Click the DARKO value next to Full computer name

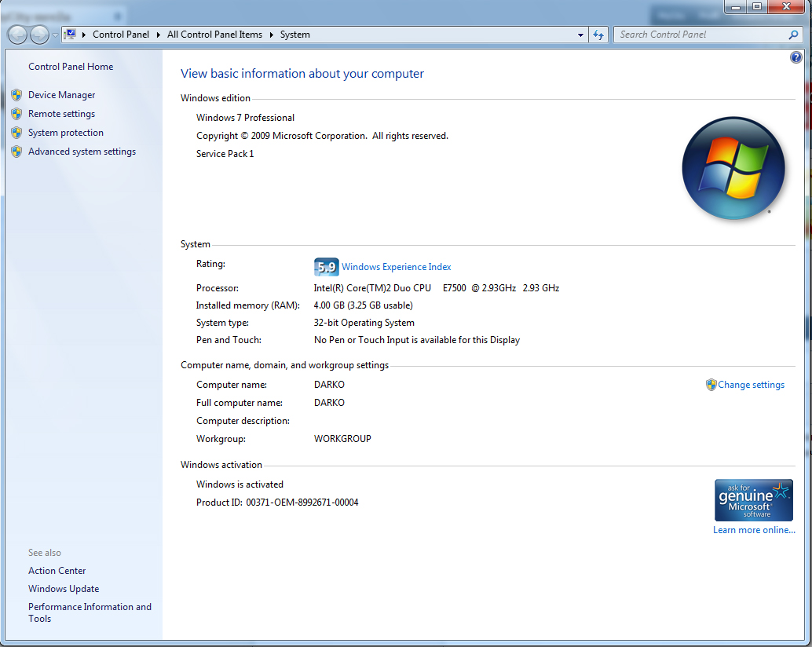click(x=329, y=403)
